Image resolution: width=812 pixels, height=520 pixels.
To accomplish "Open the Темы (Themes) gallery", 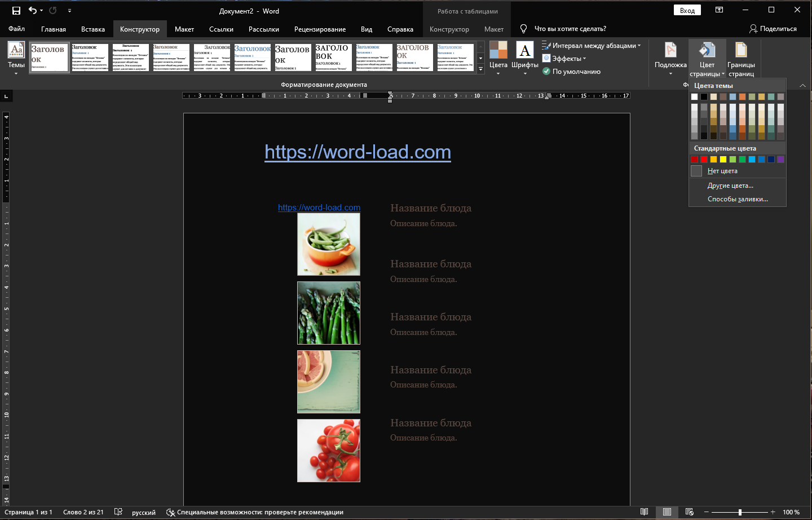I will tap(16, 58).
